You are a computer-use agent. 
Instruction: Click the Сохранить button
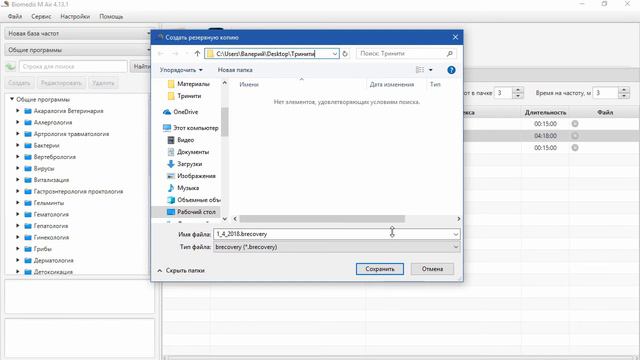[380, 269]
